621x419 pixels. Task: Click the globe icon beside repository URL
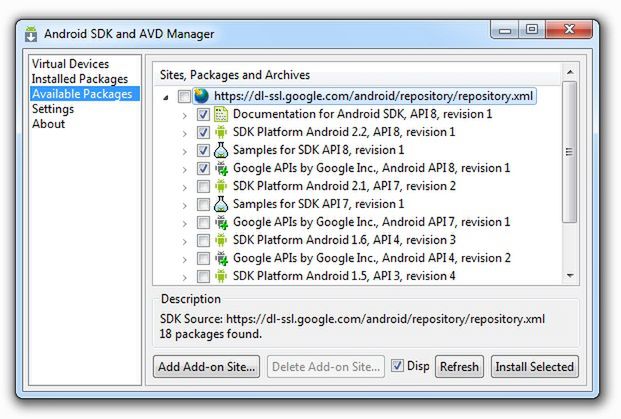coord(202,97)
